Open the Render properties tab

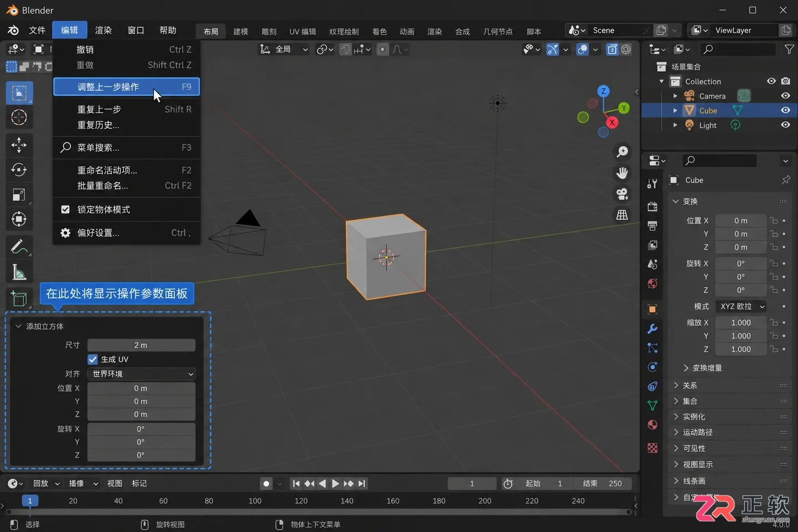coord(652,207)
